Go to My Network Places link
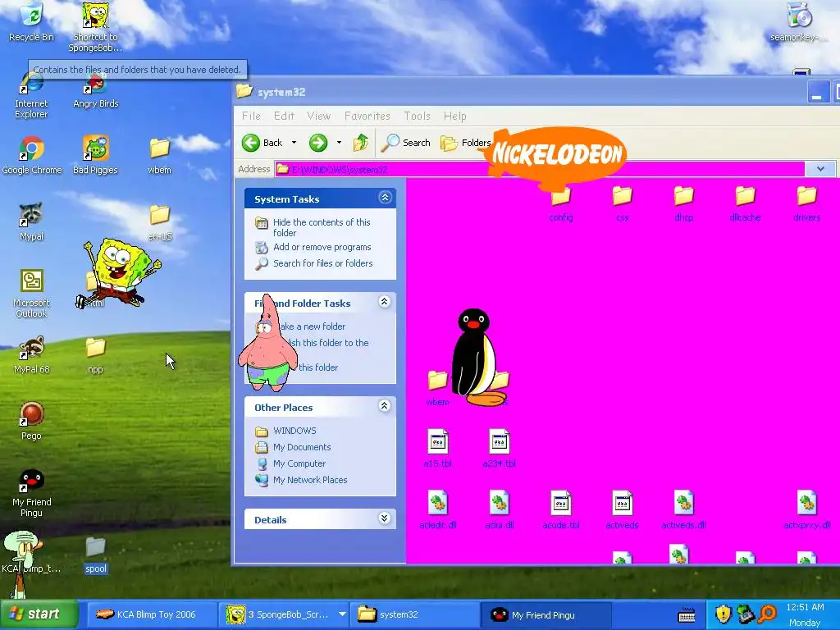Viewport: 840px width, 630px height. coord(309,480)
